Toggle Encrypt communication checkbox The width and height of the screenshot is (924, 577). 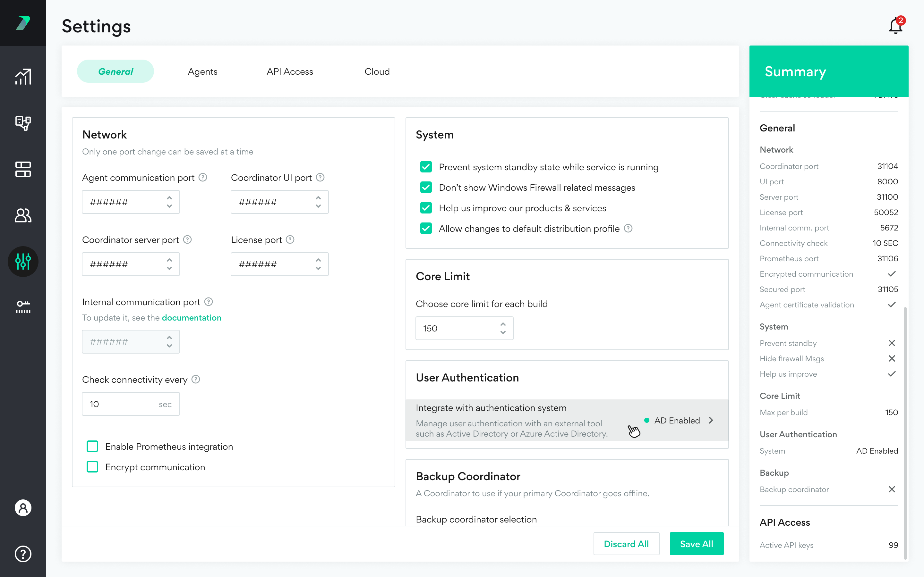click(x=92, y=467)
